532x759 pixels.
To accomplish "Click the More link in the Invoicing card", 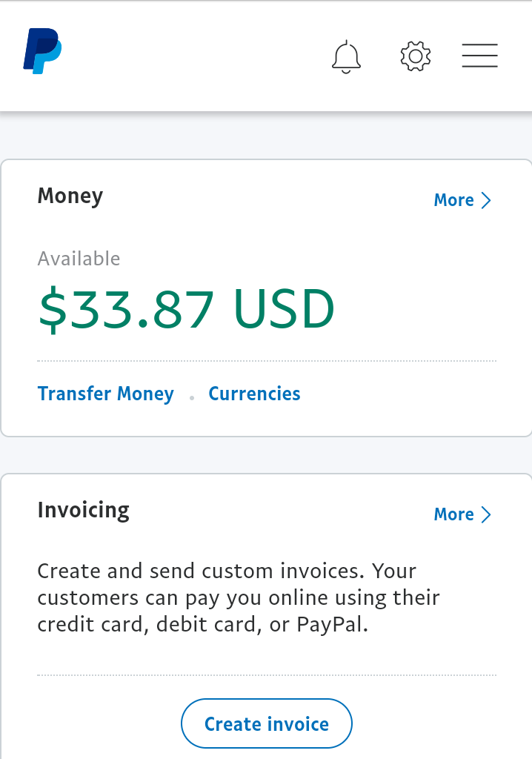I will click(453, 514).
